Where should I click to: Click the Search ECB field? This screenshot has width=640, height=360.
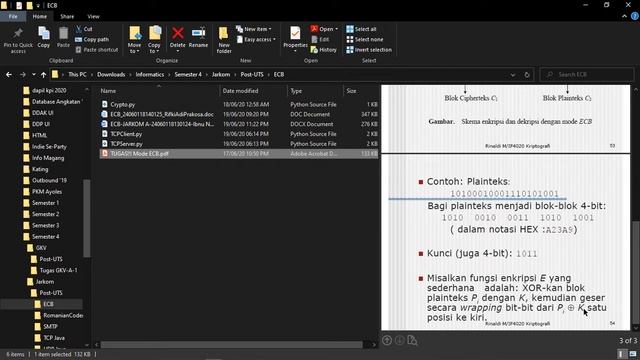tap(587, 75)
